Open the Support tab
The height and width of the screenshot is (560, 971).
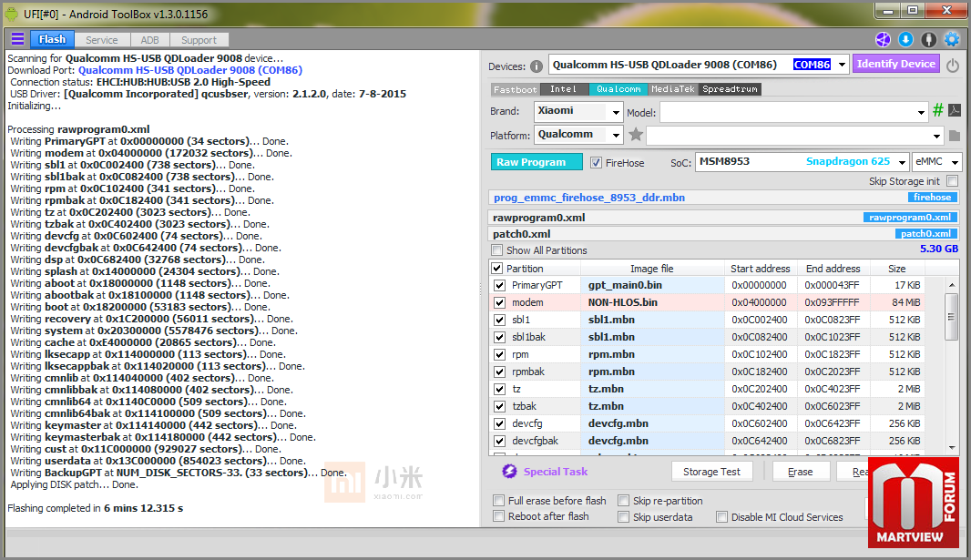pos(199,40)
